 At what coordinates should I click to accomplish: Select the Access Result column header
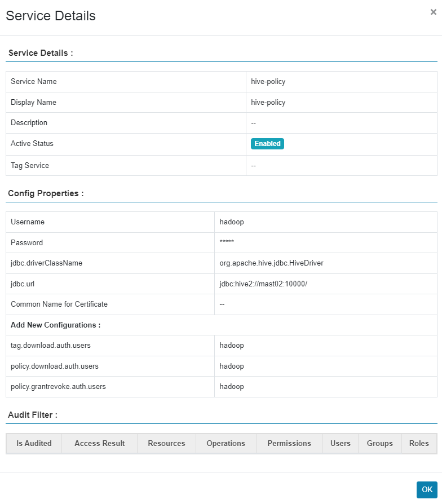100,443
